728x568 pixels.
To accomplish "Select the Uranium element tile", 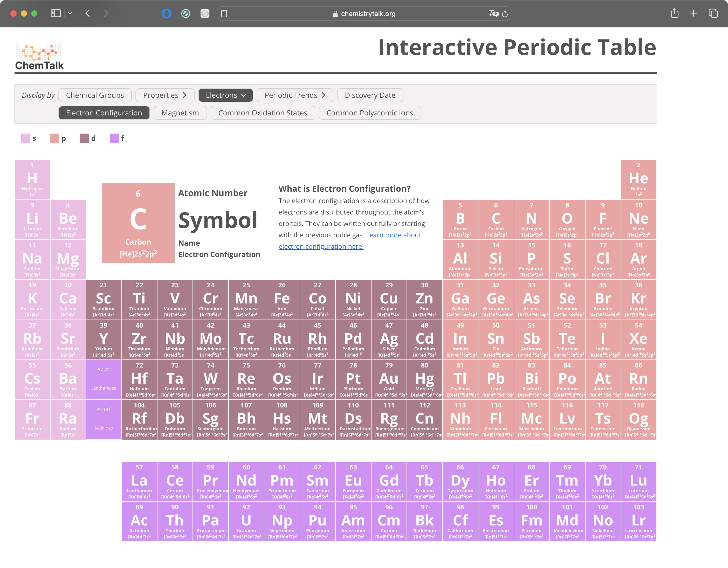I will (246, 521).
